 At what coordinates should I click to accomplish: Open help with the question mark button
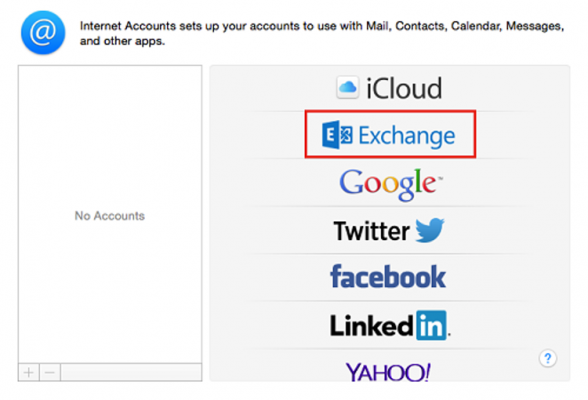point(548,358)
